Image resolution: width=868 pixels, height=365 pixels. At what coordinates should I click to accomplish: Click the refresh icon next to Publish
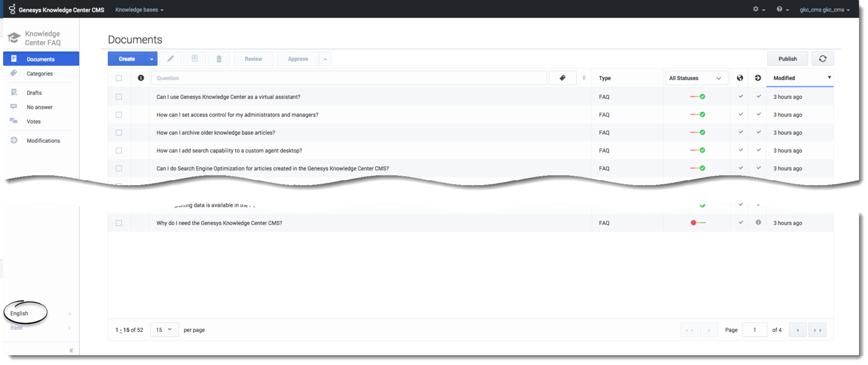click(822, 59)
